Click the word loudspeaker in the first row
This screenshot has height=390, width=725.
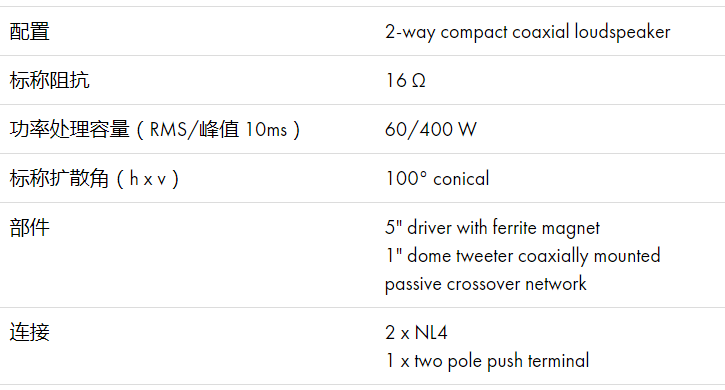[x=622, y=32]
